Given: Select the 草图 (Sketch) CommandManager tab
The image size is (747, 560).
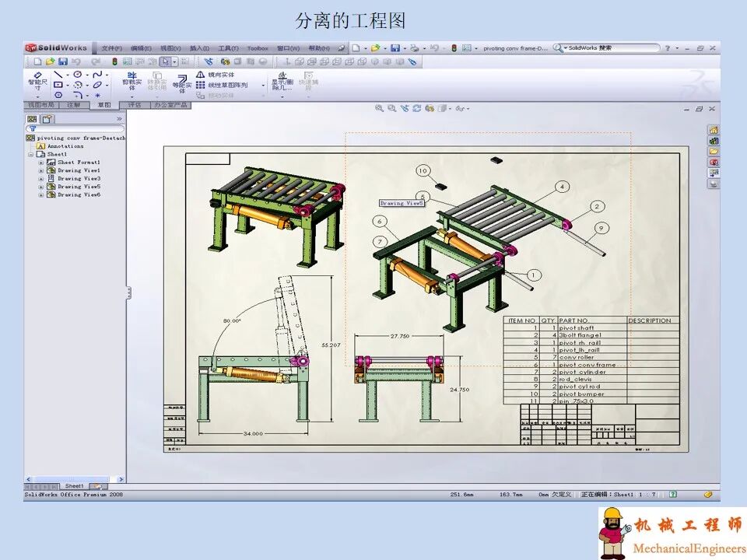Looking at the screenshot, I should point(103,105).
